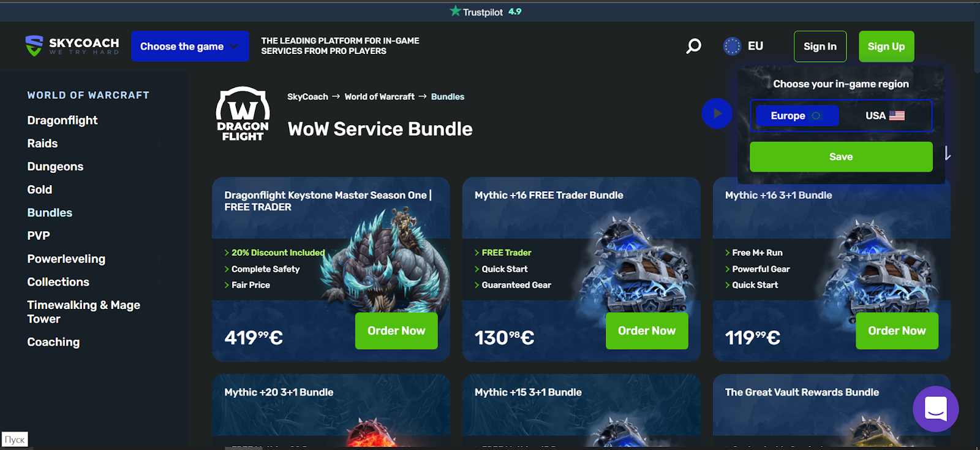Viewport: 980px width, 450px height.
Task: Click the WORLD OF WARCRAFT sidebar header
Action: [x=88, y=95]
